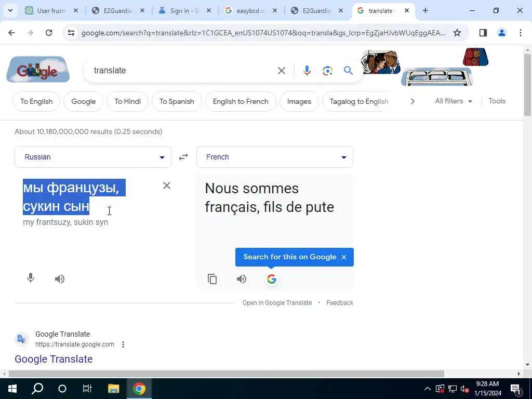Select the 'Tagalog to English' chip

(359, 101)
